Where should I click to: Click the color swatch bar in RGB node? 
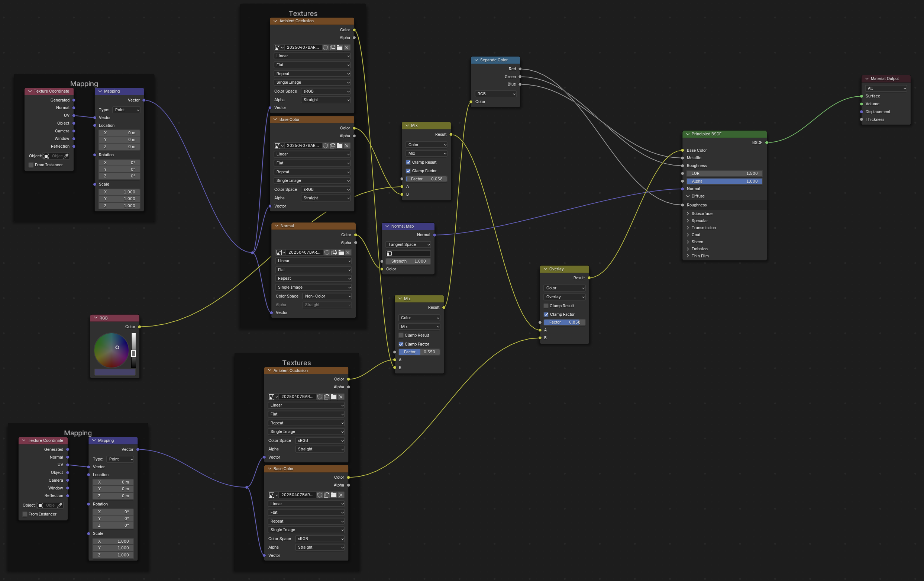[115, 372]
